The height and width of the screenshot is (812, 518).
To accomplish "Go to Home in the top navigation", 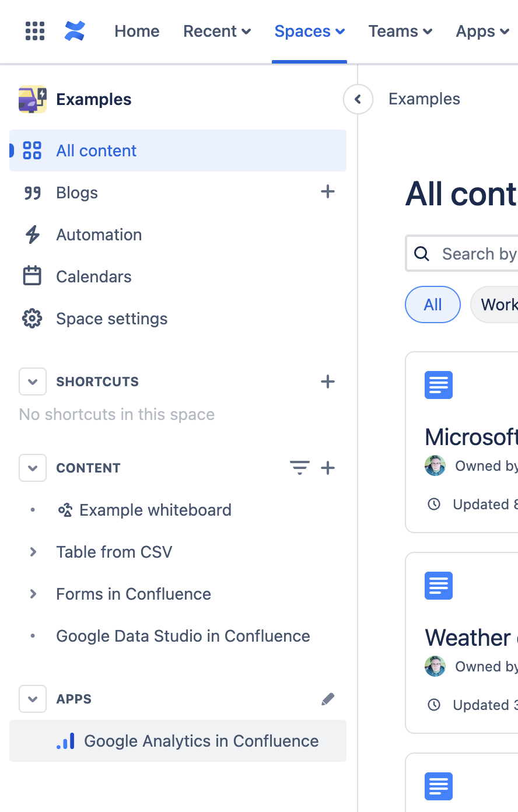I will point(137,31).
